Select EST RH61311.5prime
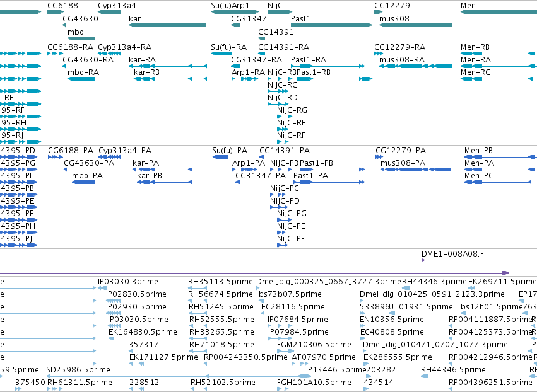The height and width of the screenshot is (392, 537). (80, 383)
